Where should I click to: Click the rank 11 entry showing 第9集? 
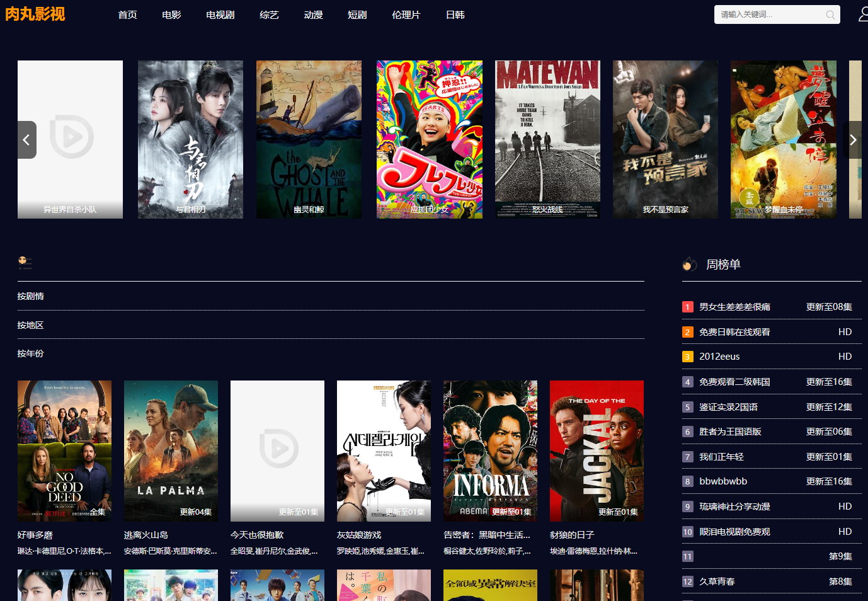point(772,556)
